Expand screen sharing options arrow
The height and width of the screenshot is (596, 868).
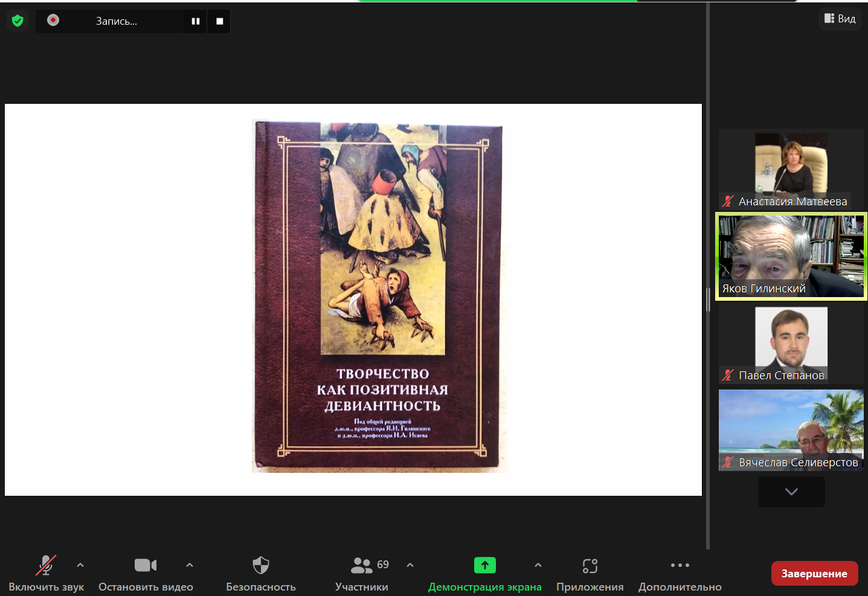click(x=538, y=565)
